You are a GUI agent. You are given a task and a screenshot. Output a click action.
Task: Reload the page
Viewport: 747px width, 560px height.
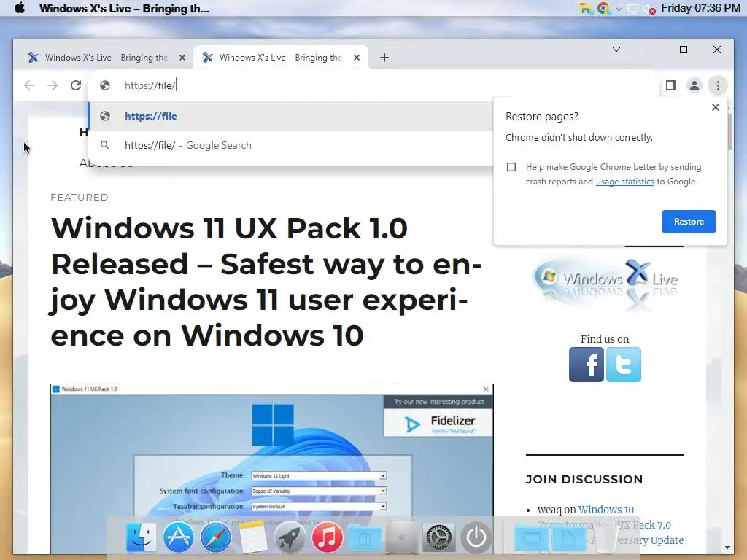click(76, 85)
